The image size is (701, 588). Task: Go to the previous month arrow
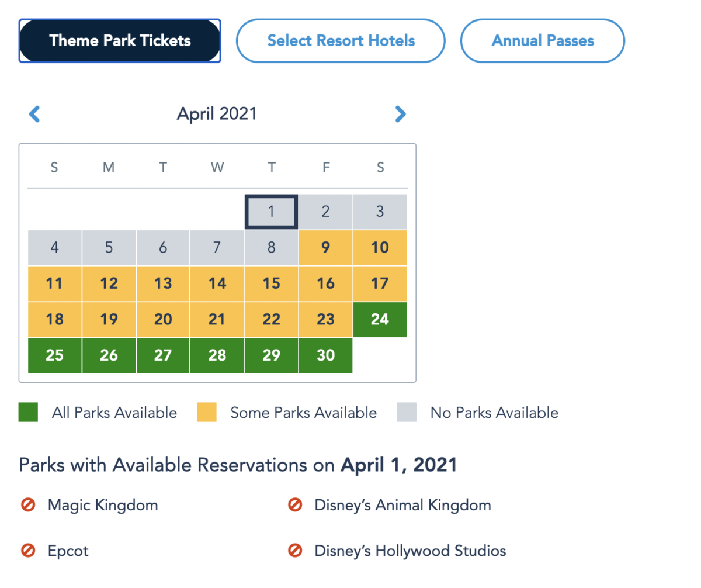[34, 113]
